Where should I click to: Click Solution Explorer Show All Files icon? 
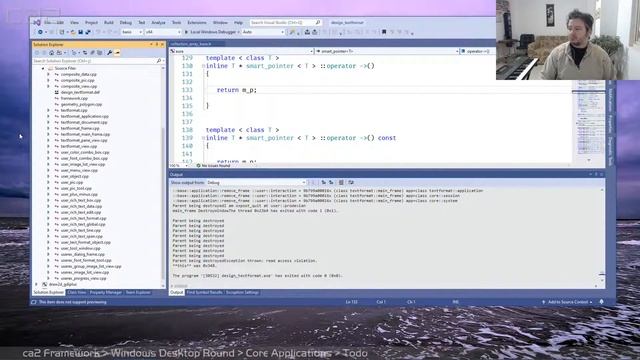(100, 53)
